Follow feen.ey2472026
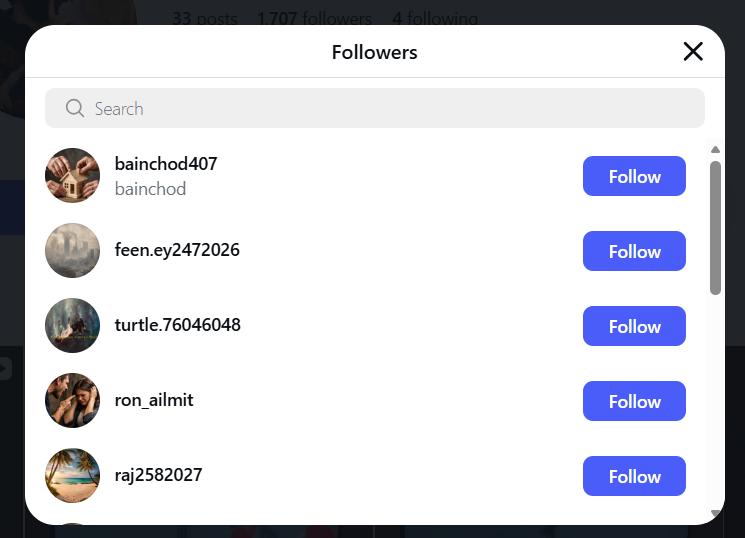Viewport: 745px width, 538px height. 634,251
